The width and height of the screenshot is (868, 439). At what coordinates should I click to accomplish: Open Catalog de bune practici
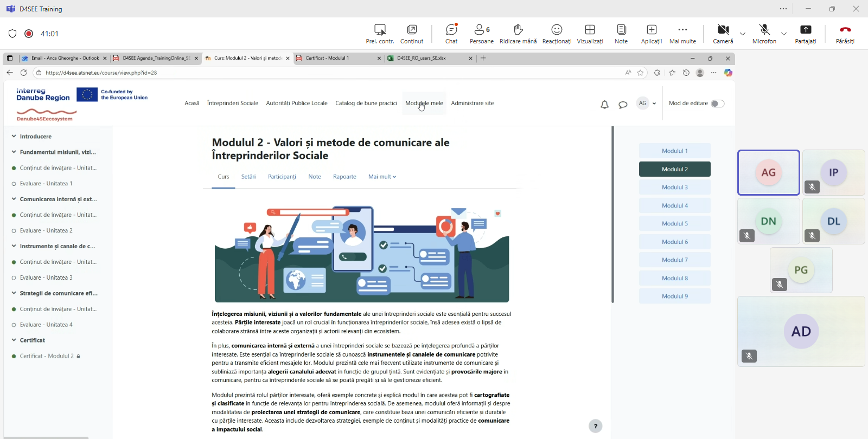366,103
